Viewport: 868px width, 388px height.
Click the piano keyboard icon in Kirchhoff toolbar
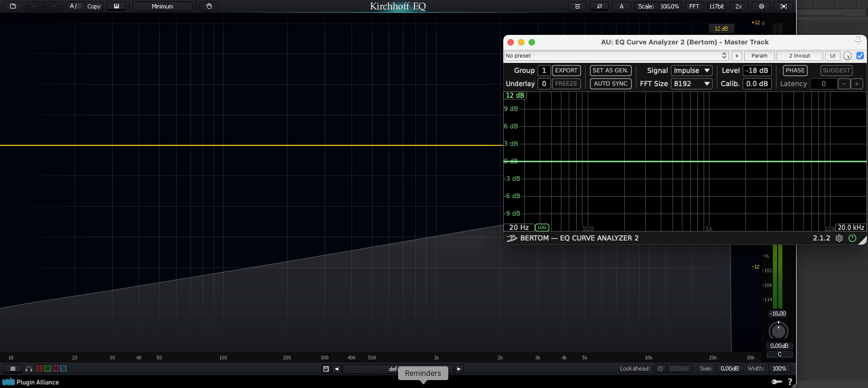[x=116, y=6]
